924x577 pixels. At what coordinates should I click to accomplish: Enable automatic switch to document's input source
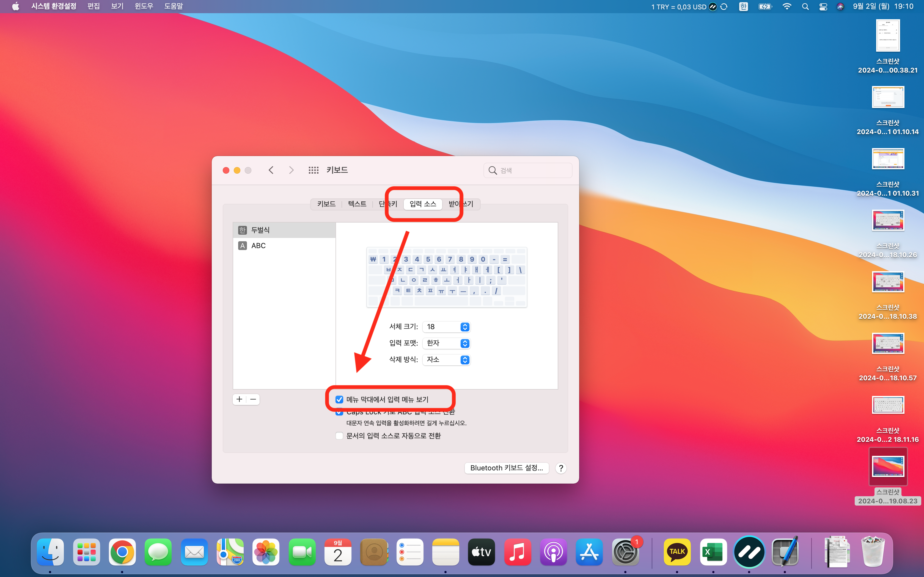point(339,436)
